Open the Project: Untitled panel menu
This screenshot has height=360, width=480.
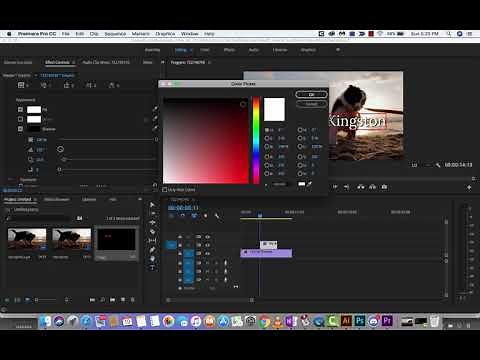pyautogui.click(x=35, y=199)
